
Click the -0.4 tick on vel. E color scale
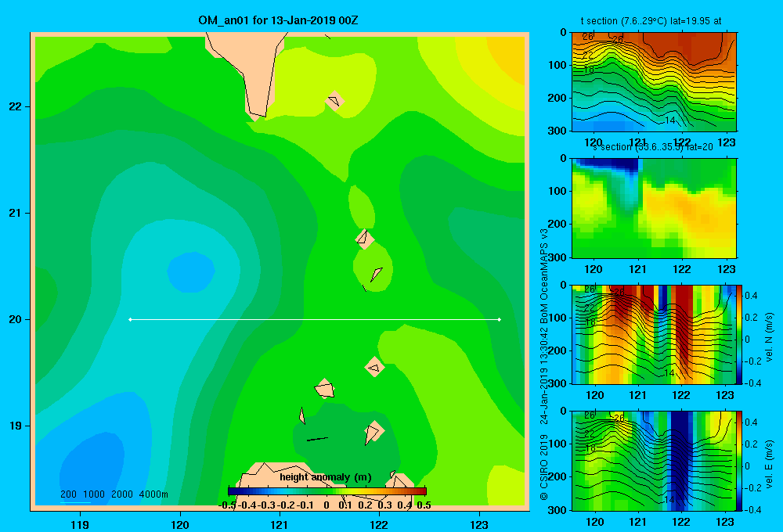pyautogui.click(x=752, y=509)
